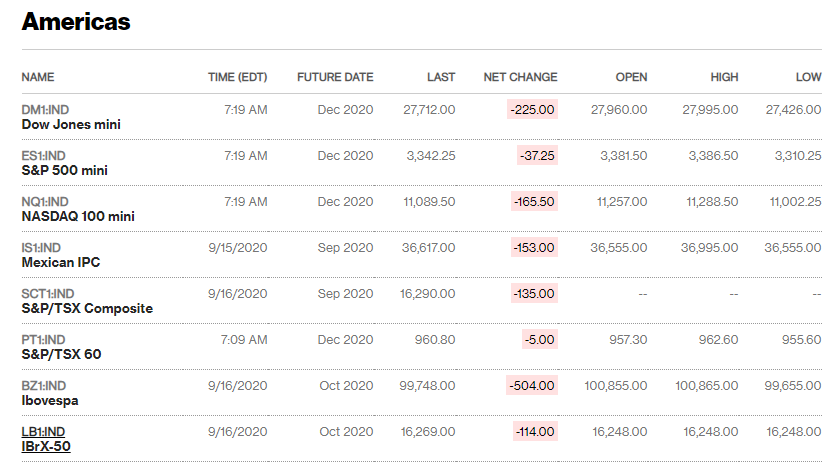This screenshot has height=469, width=836.
Task: Click the PT1:IND ticker
Action: tap(44, 340)
